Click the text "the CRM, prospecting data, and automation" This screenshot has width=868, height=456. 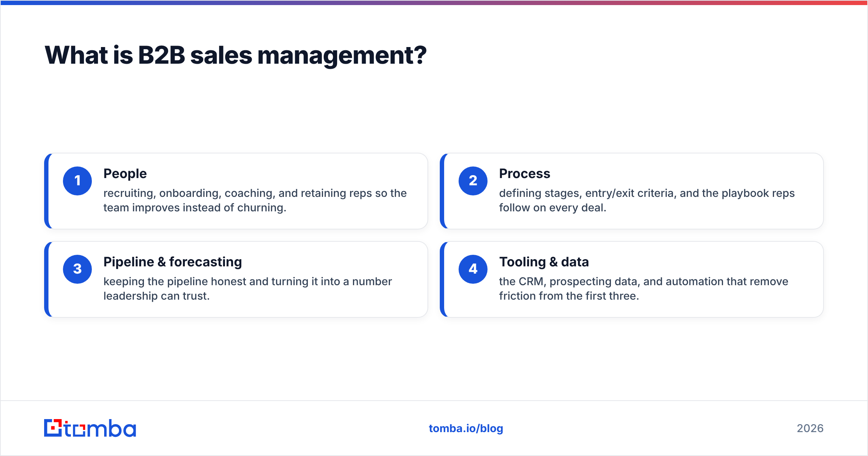(x=611, y=282)
